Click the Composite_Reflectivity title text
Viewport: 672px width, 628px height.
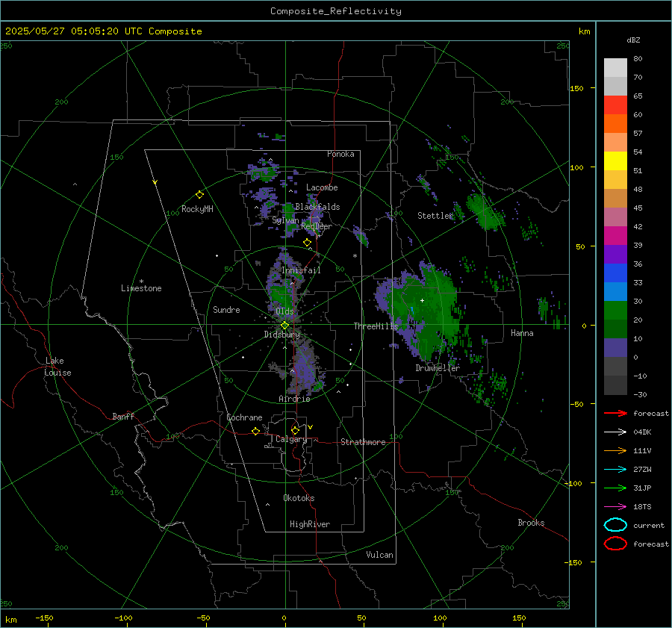pyautogui.click(x=336, y=11)
